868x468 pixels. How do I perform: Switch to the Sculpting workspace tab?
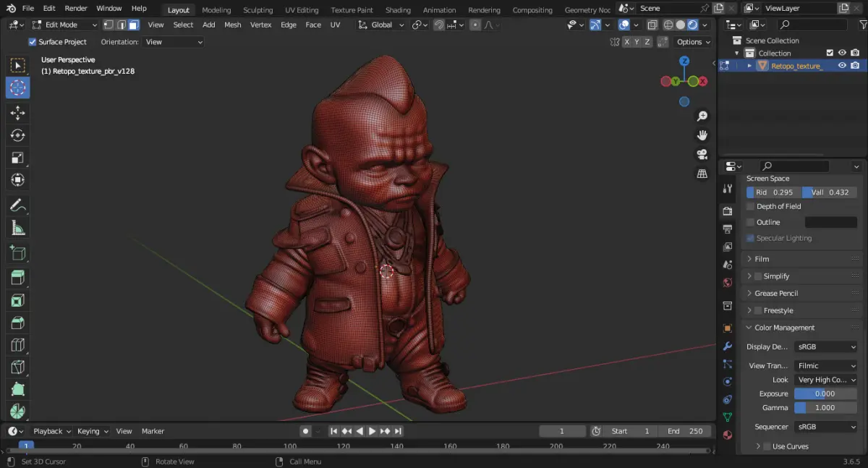[x=258, y=10]
